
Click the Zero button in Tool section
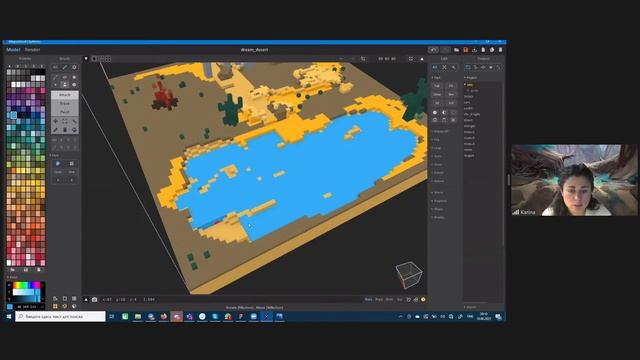tap(437, 94)
